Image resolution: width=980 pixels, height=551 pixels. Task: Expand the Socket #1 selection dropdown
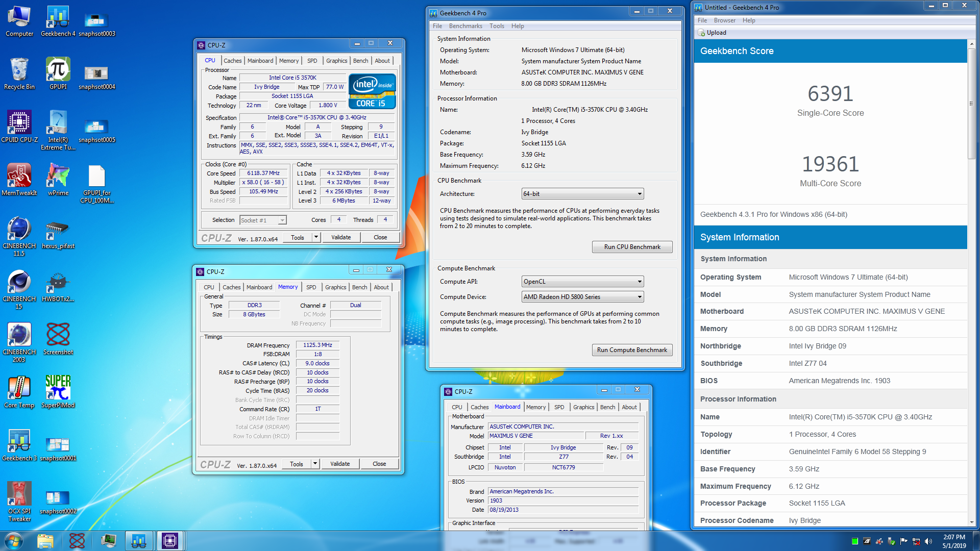263,220
